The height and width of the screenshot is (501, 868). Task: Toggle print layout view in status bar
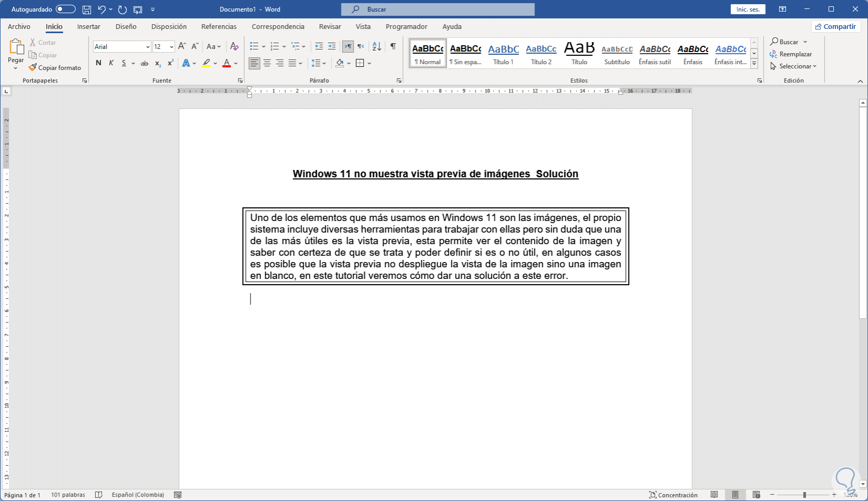click(735, 495)
